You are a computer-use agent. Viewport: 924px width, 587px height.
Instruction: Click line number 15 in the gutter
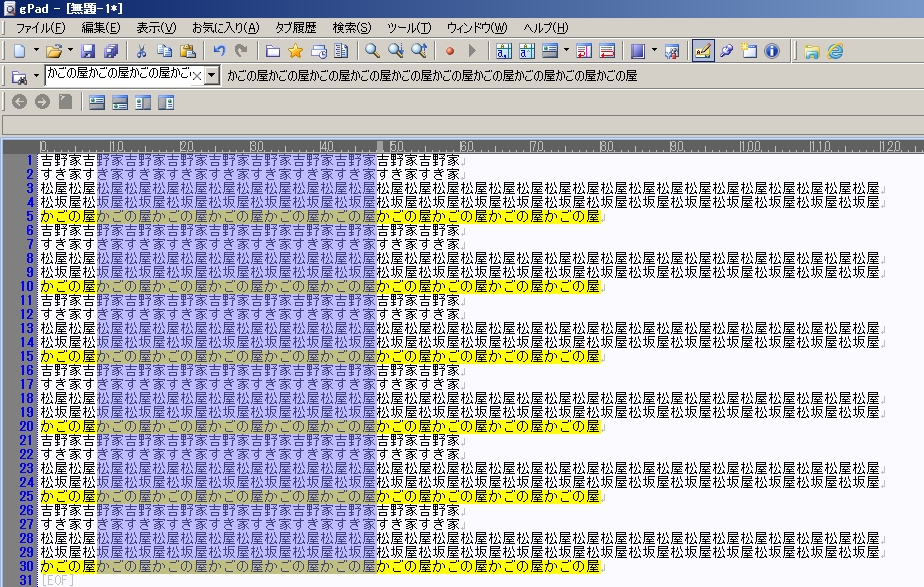pyautogui.click(x=27, y=356)
